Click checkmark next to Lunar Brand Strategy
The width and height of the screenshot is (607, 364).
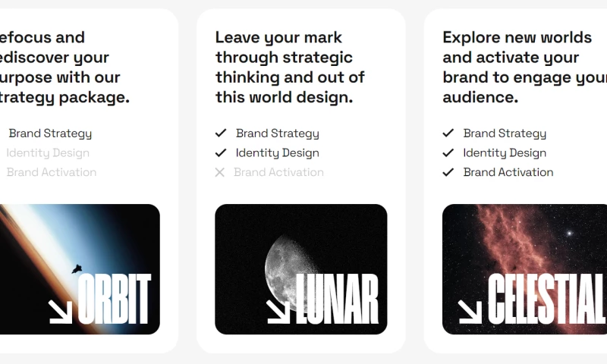(x=221, y=133)
